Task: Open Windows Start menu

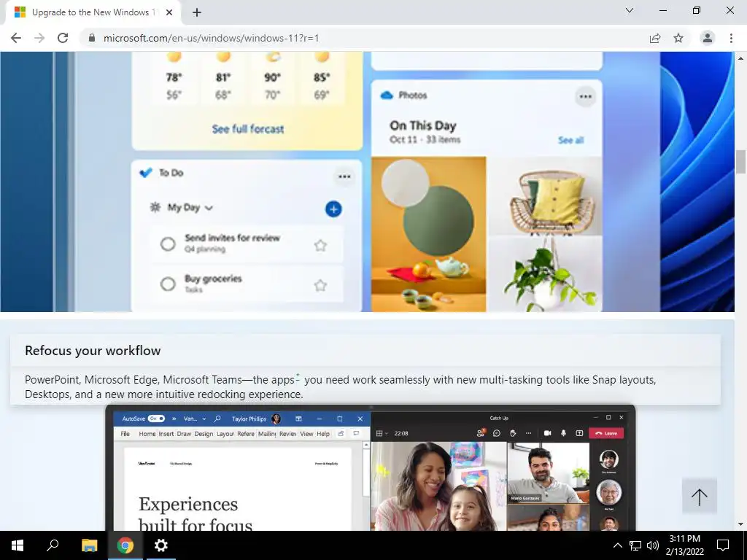Action: (x=18, y=545)
